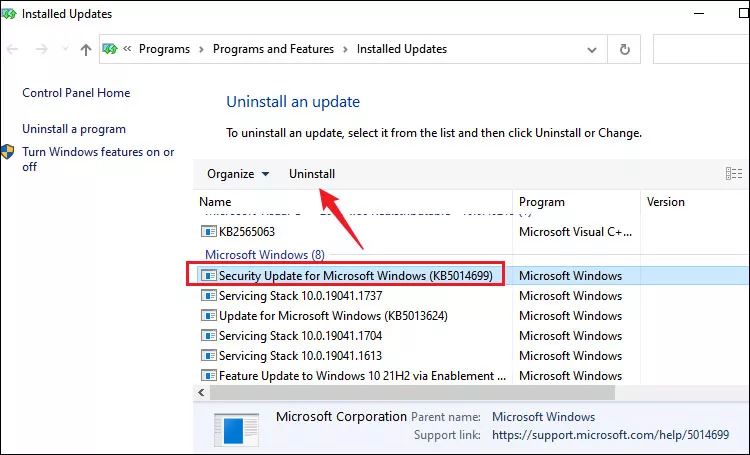Click icon of Feature Update 21H2 row
The height and width of the screenshot is (455, 750).
pos(208,376)
